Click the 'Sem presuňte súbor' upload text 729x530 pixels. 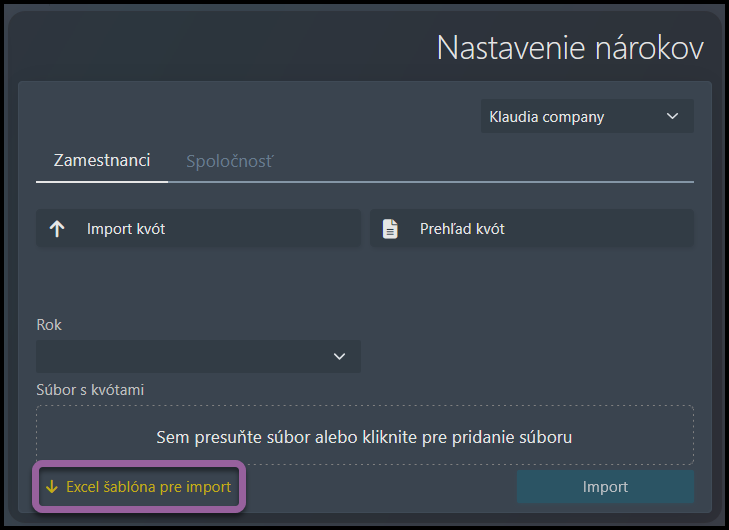pos(364,437)
